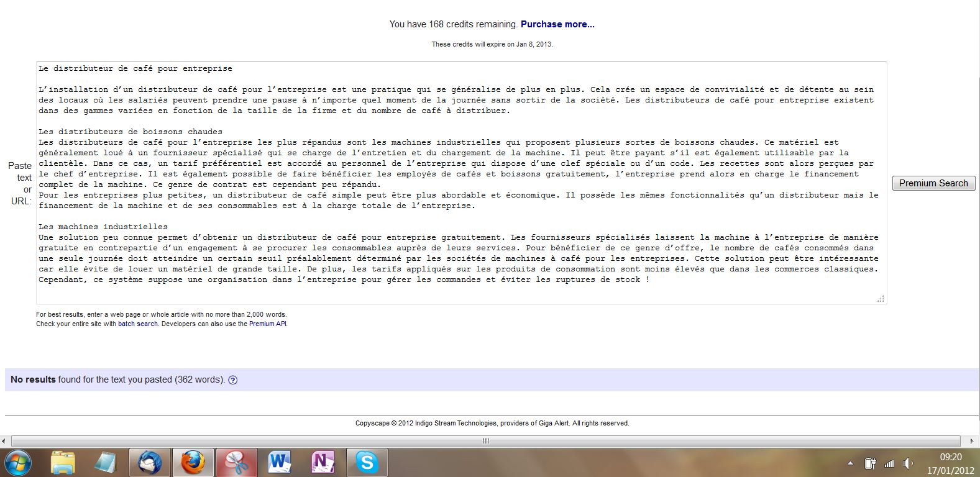
Task: Open the Snipping Tool taskbar icon
Action: pyautogui.click(x=236, y=463)
